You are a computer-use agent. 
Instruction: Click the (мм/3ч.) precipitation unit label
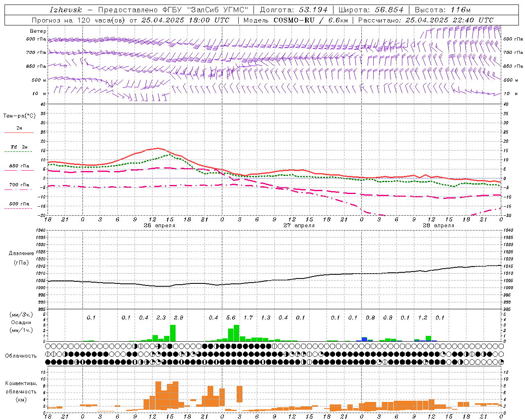(x=21, y=315)
